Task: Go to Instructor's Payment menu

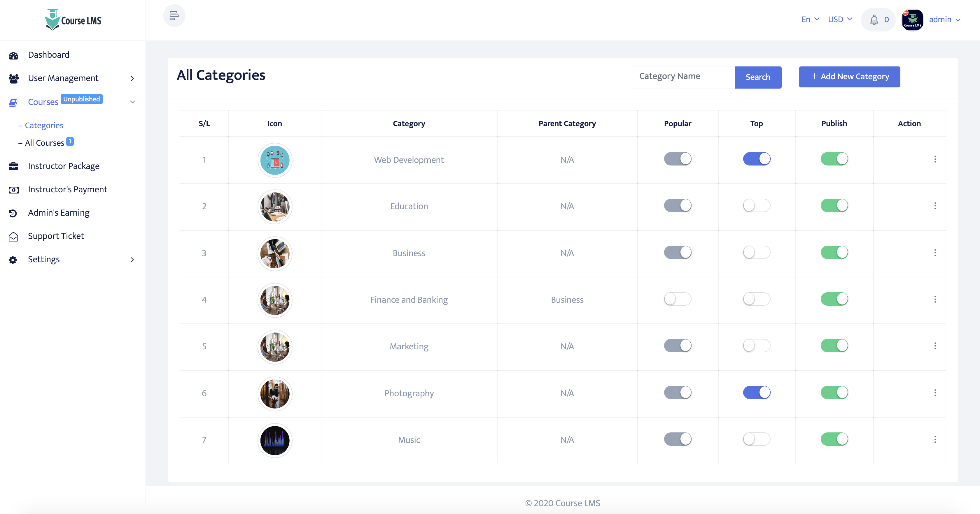Action: point(67,189)
